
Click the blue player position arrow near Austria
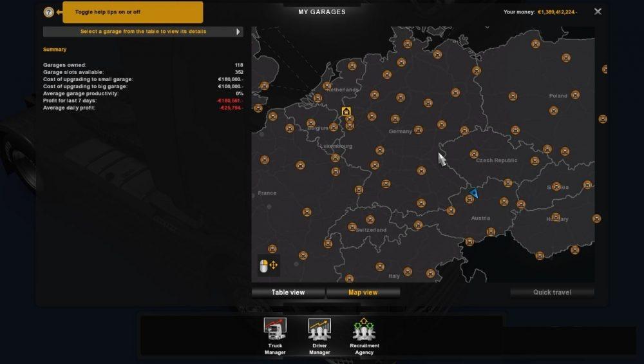point(474,193)
